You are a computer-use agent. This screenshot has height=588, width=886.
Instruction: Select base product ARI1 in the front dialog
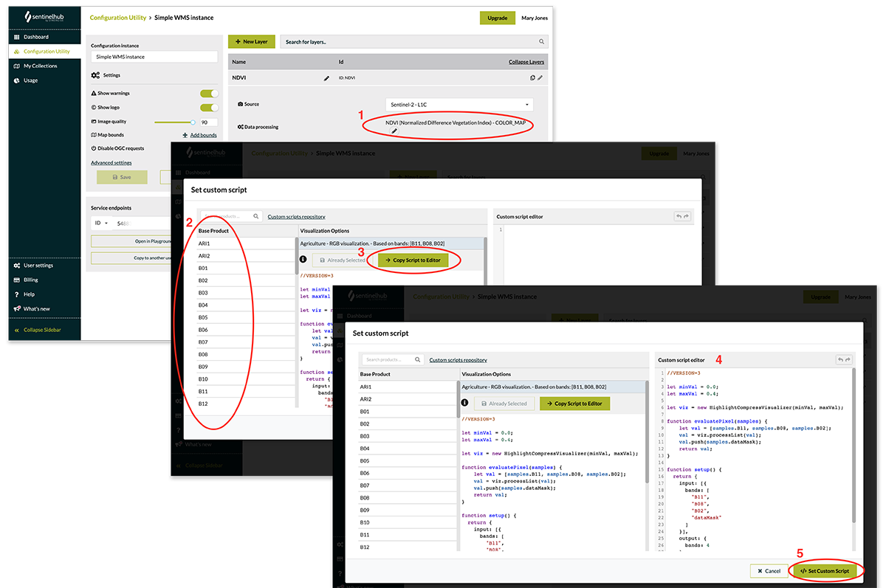[408, 387]
